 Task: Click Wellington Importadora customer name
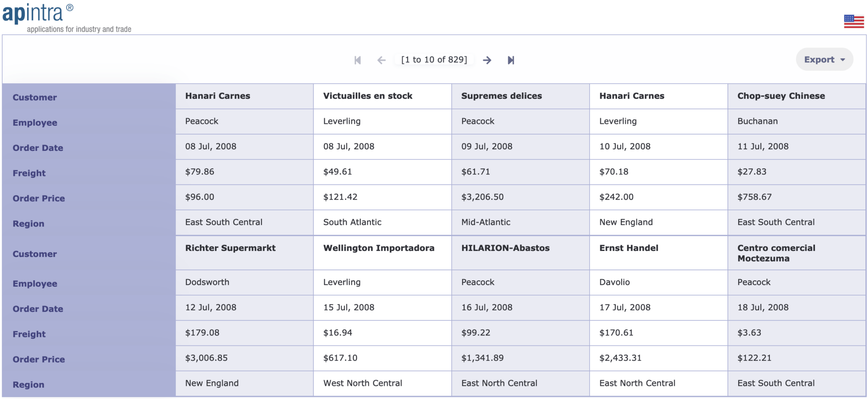(378, 248)
